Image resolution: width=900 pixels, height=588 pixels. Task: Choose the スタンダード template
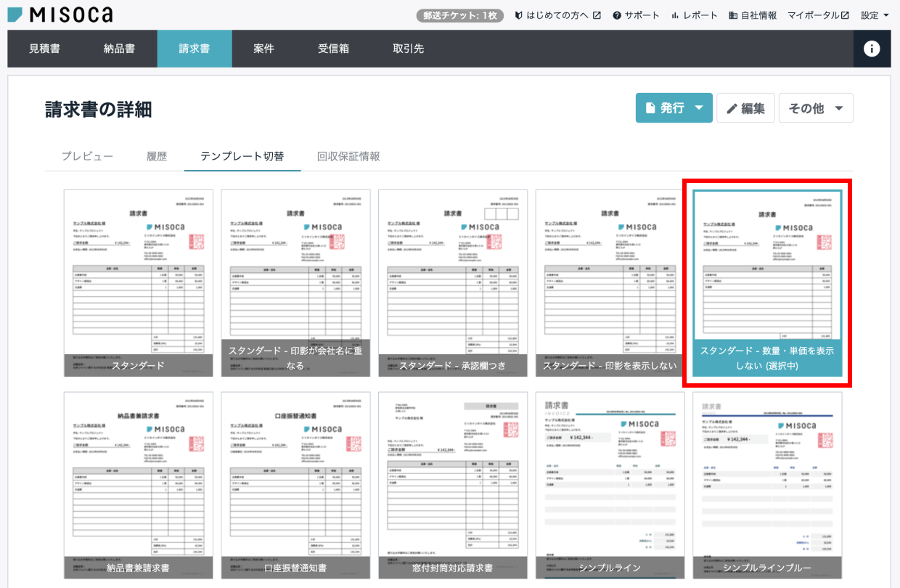click(139, 283)
